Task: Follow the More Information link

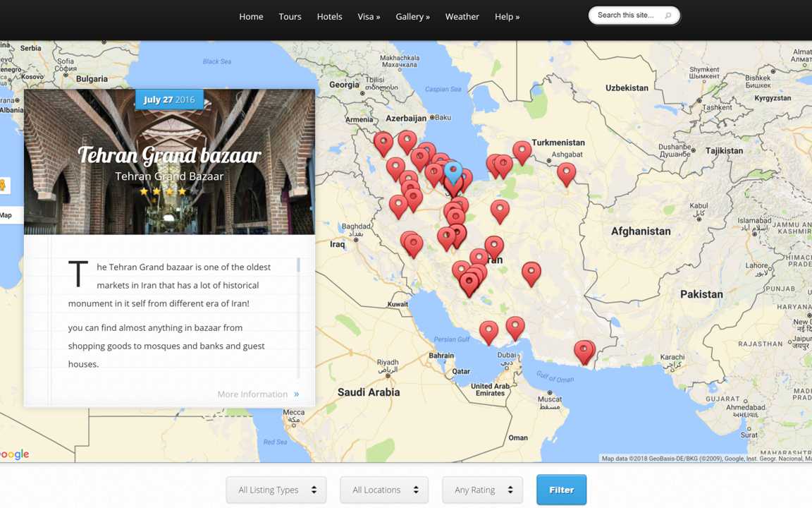Action: tap(258, 394)
